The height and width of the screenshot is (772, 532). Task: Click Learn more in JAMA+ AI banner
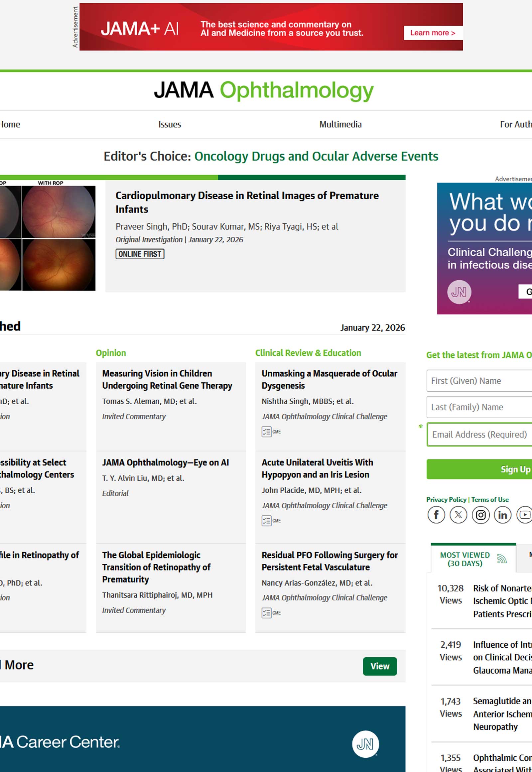point(432,33)
